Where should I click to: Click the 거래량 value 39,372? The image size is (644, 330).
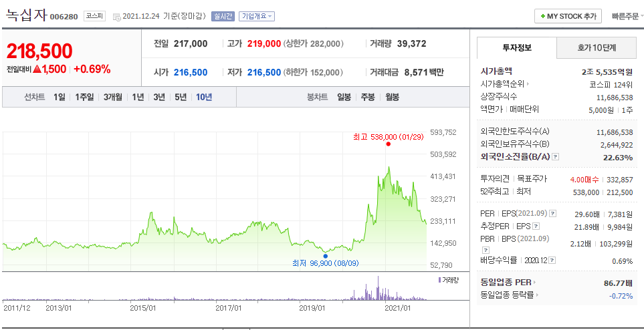pos(411,43)
